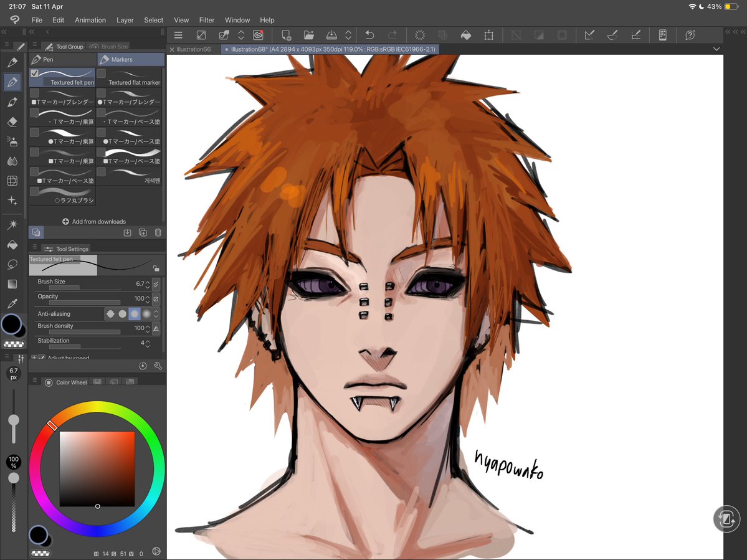This screenshot has width=747, height=560.
Task: Click the Stabilization value stepper arrows
Action: 148,343
